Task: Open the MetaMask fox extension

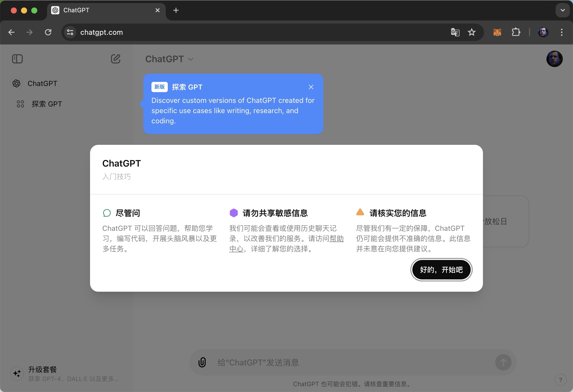Action: tap(497, 32)
